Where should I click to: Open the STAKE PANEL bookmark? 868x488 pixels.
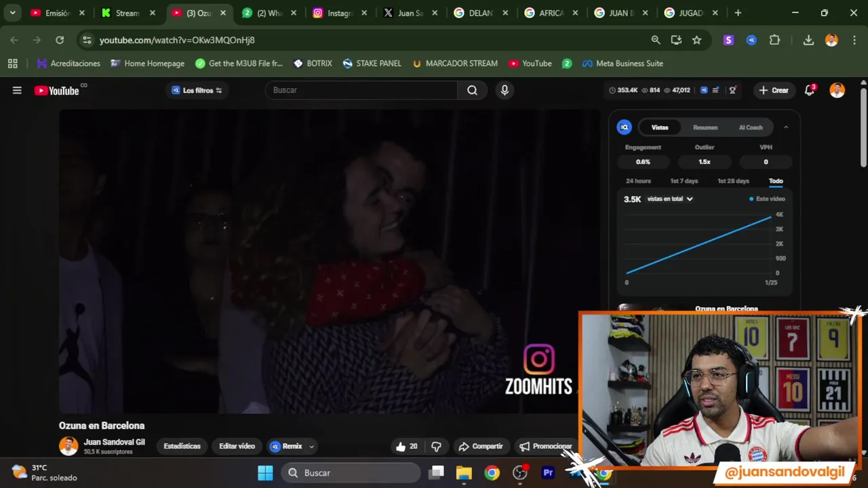372,63
